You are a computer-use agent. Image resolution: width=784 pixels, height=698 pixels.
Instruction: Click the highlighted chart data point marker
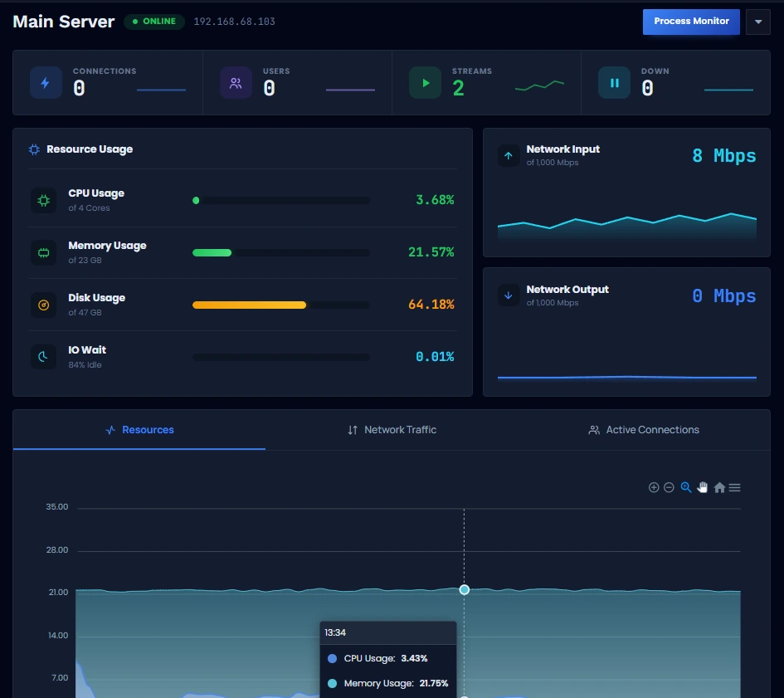click(x=464, y=590)
